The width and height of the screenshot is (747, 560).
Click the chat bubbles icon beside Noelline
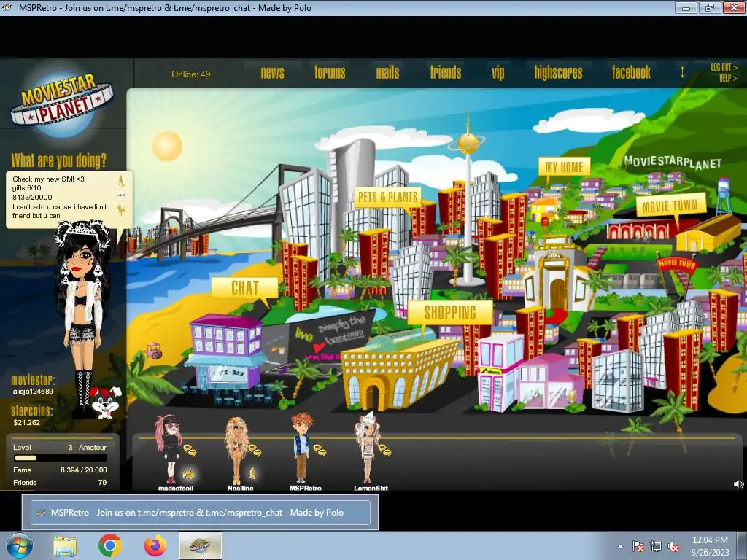click(x=255, y=450)
